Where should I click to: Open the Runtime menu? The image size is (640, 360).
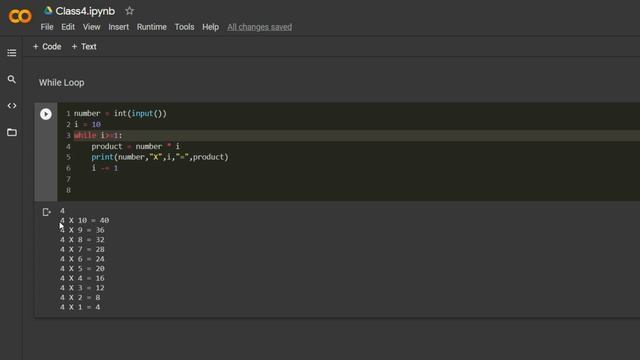point(151,27)
